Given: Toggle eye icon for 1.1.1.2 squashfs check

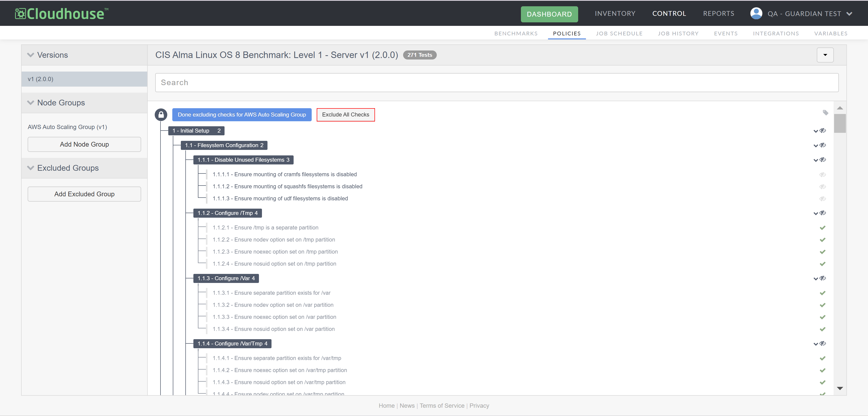Looking at the screenshot, I should (x=823, y=187).
